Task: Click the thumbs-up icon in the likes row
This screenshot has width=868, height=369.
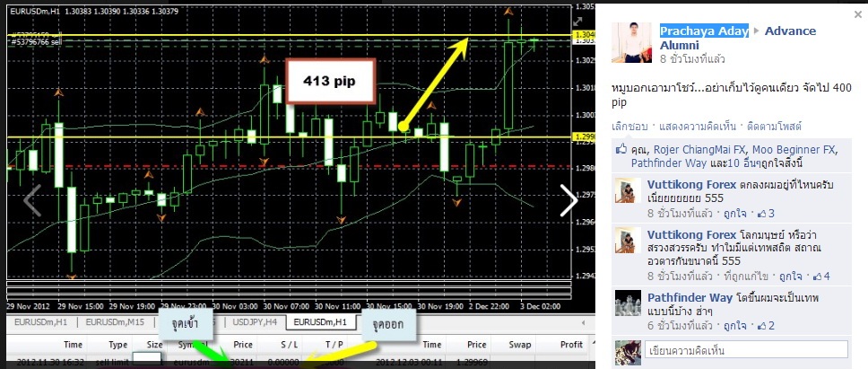Action: tap(621, 149)
